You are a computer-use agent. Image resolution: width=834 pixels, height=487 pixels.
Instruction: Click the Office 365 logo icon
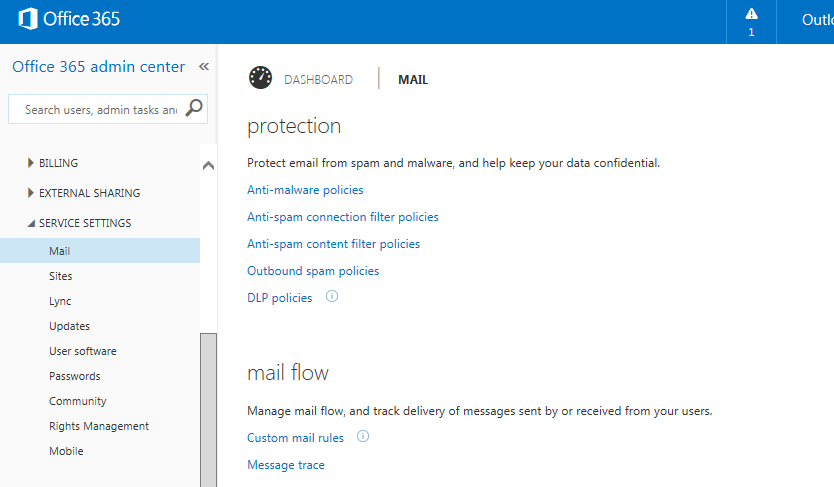[28, 19]
